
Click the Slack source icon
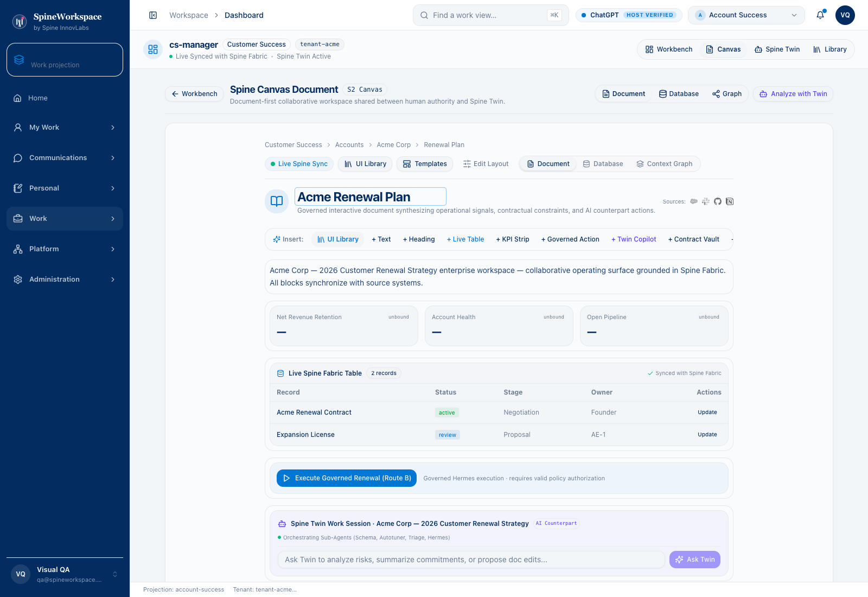(x=706, y=201)
